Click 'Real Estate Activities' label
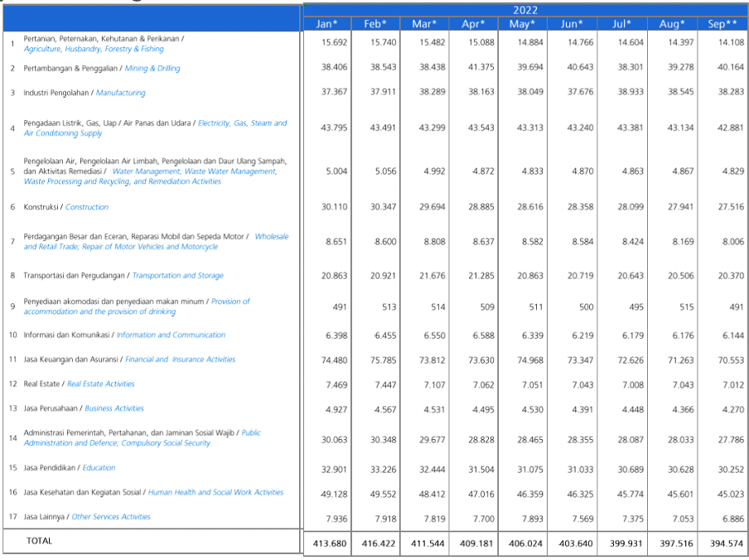Viewport: 749px width, 560px height. tap(101, 384)
